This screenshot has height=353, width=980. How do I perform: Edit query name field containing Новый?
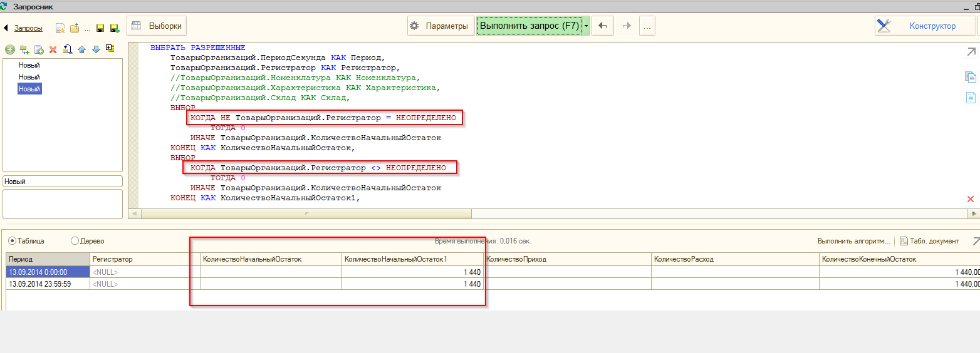pos(63,181)
